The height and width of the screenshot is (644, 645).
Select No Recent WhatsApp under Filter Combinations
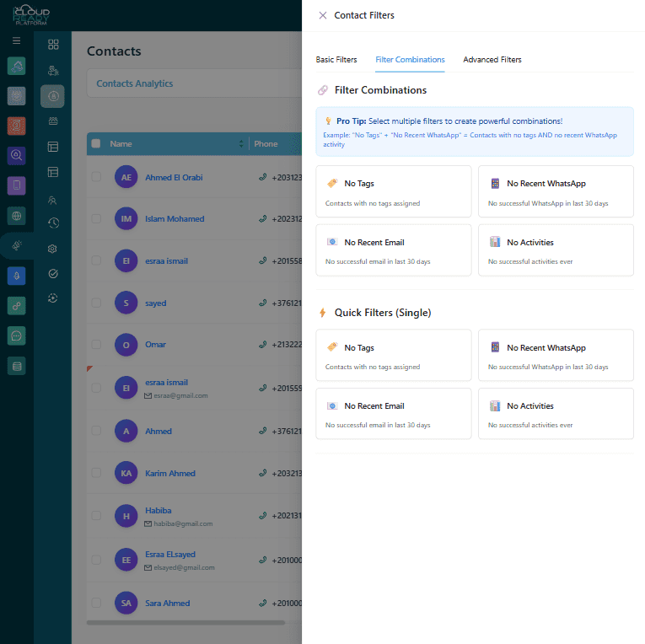[555, 191]
